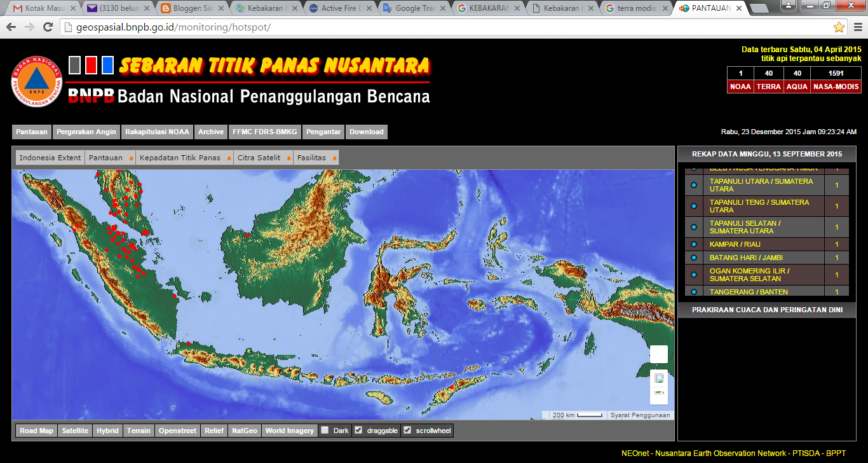Open Pengantar navigation button

pos(324,132)
